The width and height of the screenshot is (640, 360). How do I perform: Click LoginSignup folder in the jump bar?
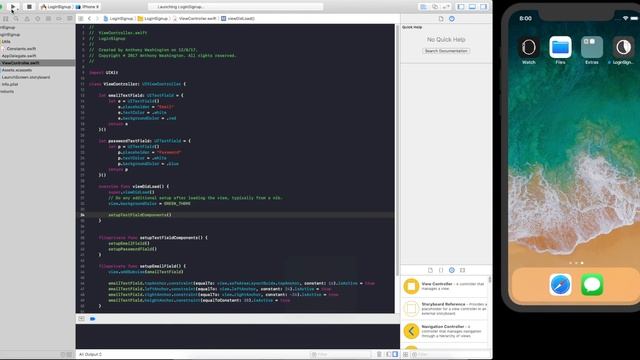pos(153,19)
